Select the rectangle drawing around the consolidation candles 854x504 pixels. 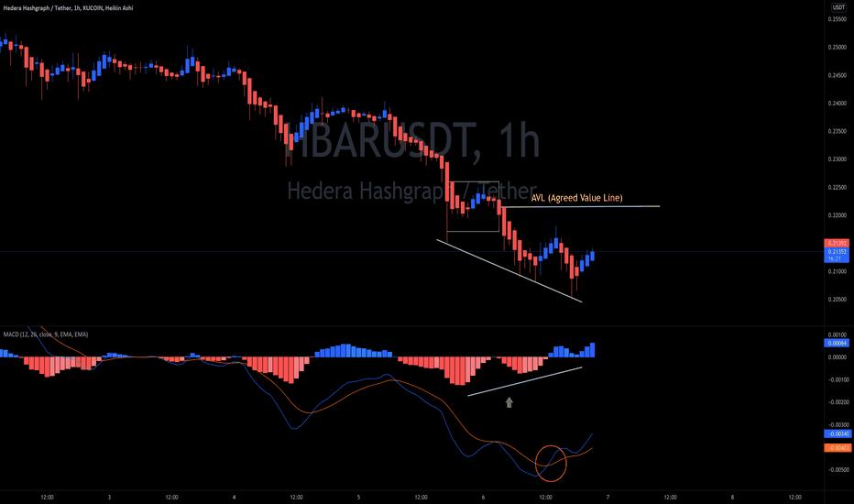(473, 206)
